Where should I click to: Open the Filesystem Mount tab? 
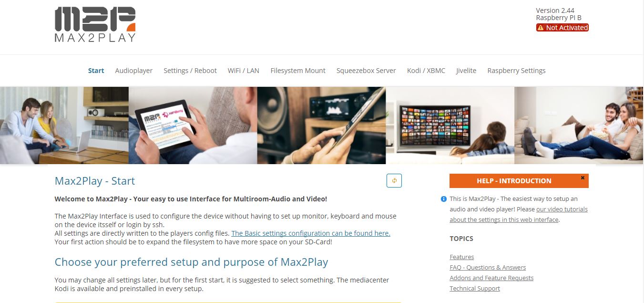(x=298, y=71)
